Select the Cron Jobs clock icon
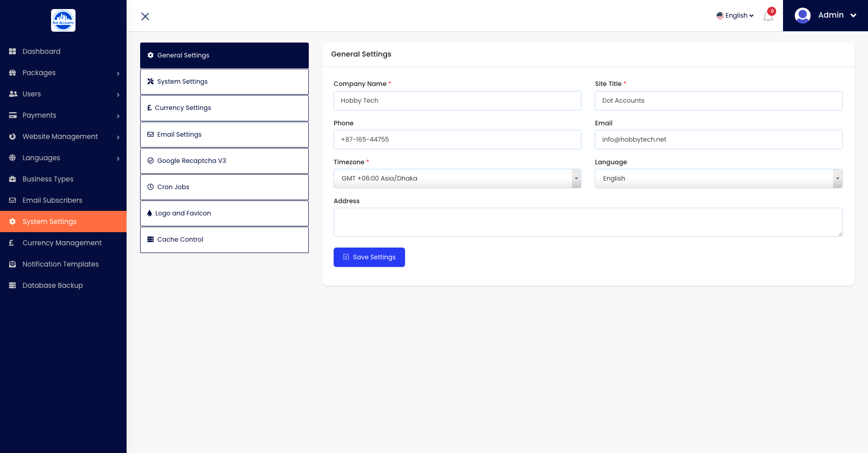 pyautogui.click(x=150, y=186)
